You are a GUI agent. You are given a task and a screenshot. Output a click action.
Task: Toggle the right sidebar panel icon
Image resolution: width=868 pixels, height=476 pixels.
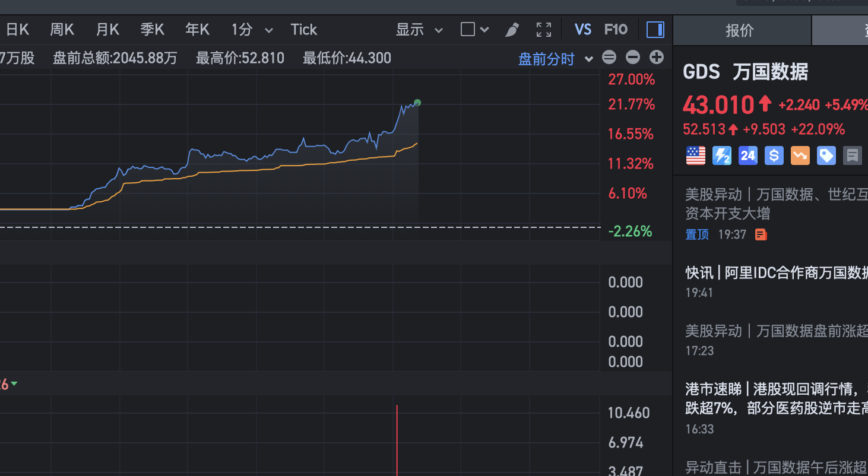655,30
